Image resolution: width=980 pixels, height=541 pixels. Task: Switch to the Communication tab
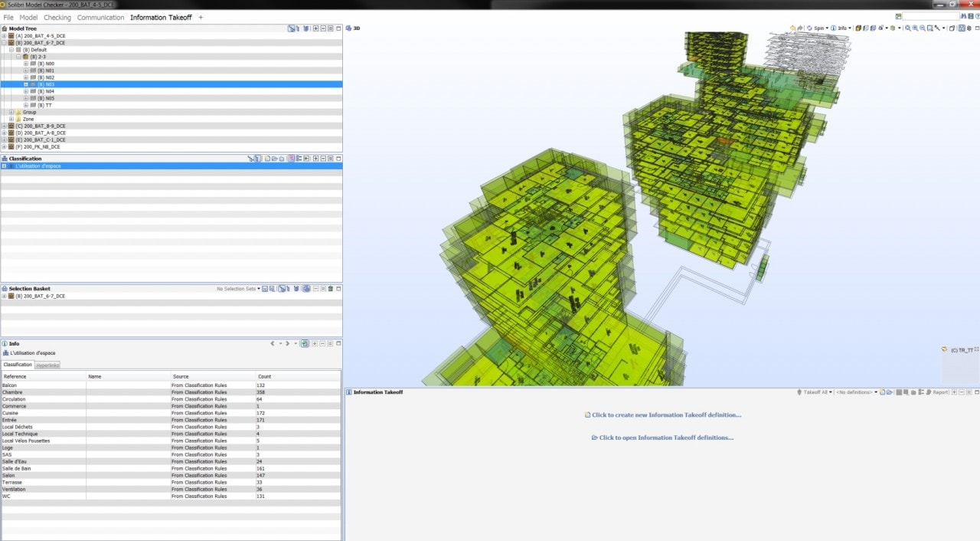pos(100,18)
